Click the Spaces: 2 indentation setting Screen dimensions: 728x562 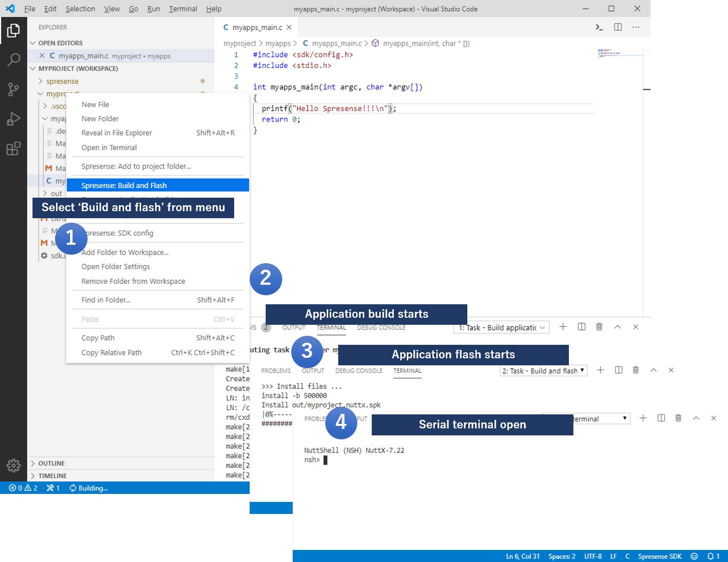tap(561, 556)
